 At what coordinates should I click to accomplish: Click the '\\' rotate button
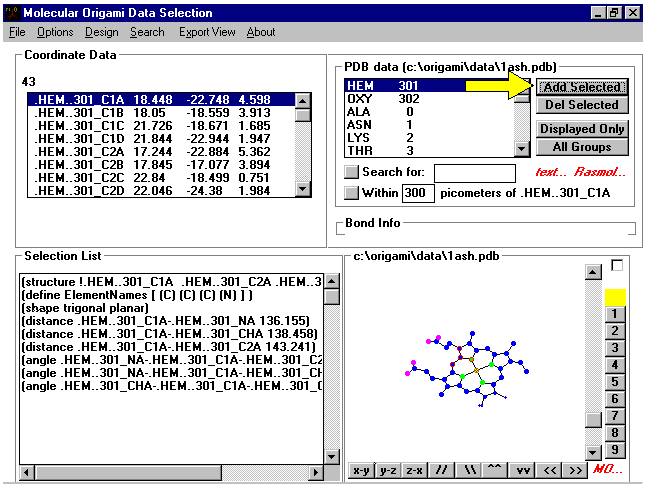(468, 470)
